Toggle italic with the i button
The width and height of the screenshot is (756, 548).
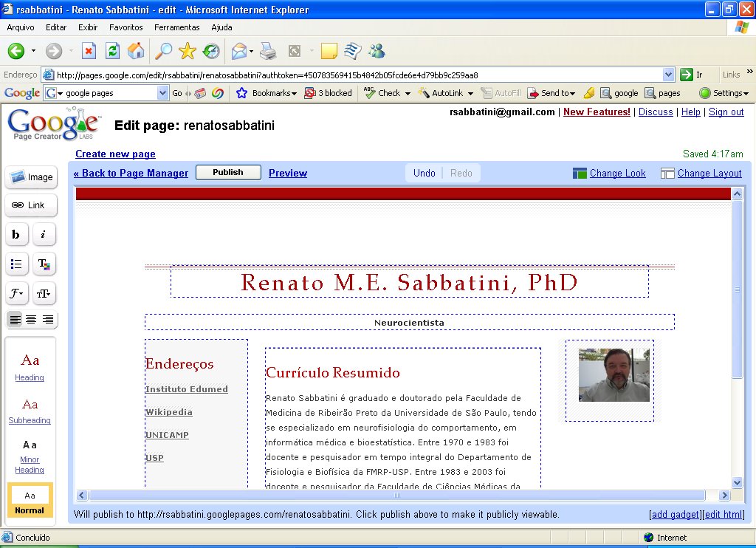pyautogui.click(x=44, y=234)
